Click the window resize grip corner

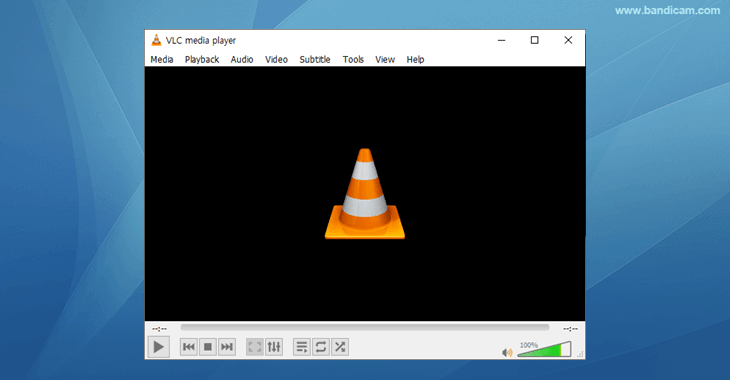(581, 355)
